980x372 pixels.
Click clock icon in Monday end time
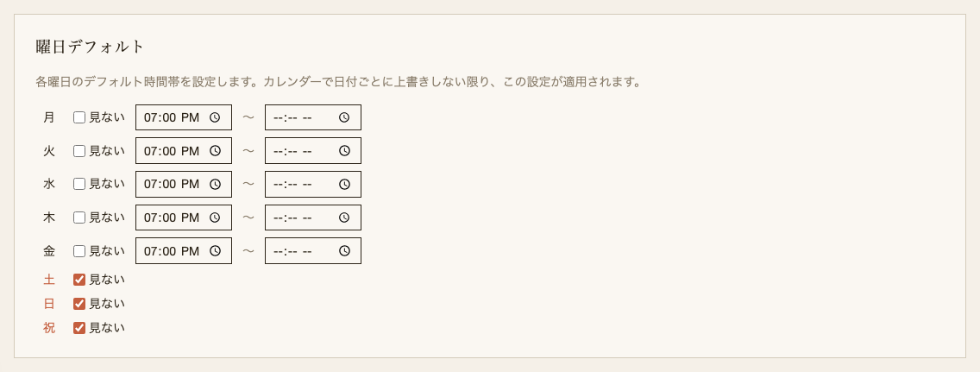[344, 117]
